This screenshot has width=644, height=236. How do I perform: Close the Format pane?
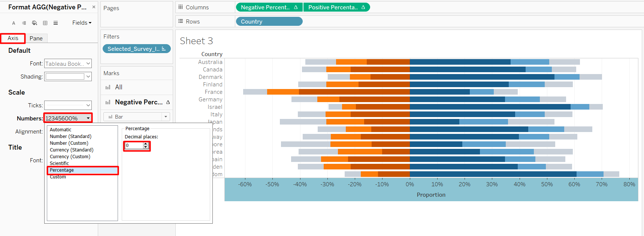pyautogui.click(x=94, y=7)
